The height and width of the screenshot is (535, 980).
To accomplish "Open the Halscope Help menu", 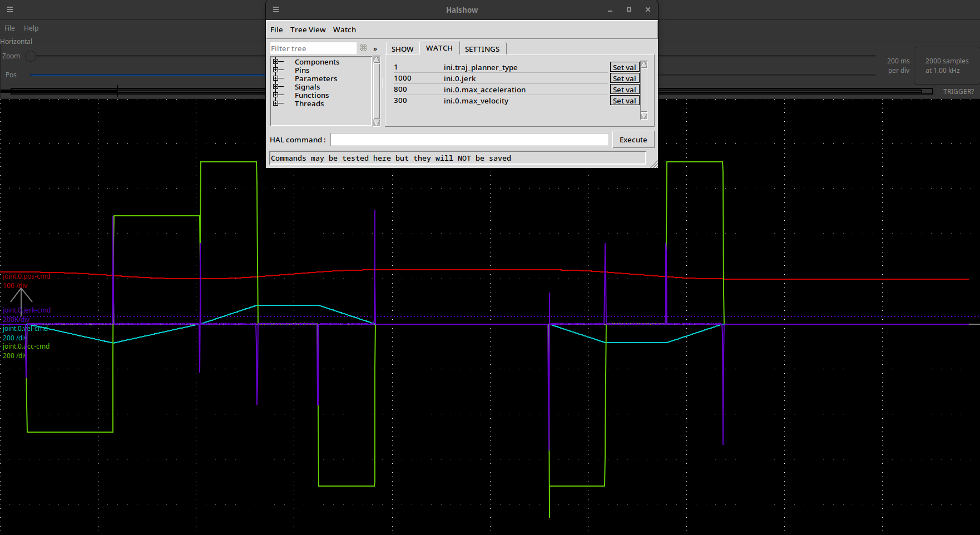I will tap(31, 28).
